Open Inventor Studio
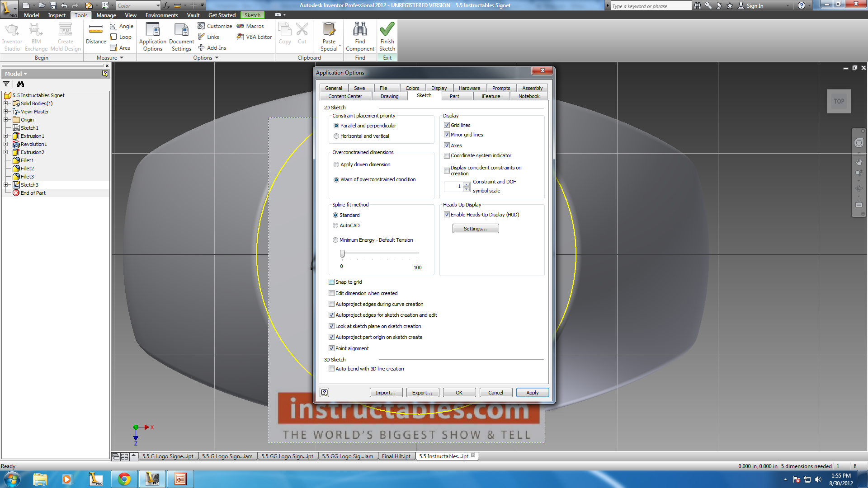868x488 pixels. tap(12, 37)
